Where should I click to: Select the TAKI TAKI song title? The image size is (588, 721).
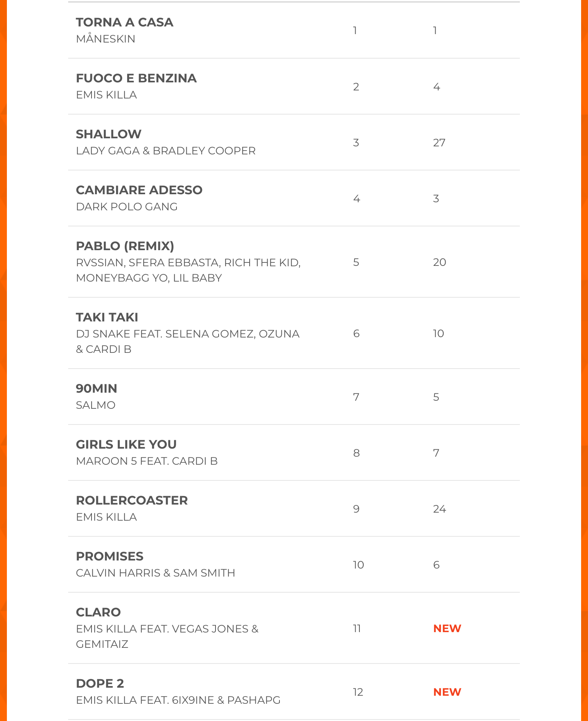point(107,317)
